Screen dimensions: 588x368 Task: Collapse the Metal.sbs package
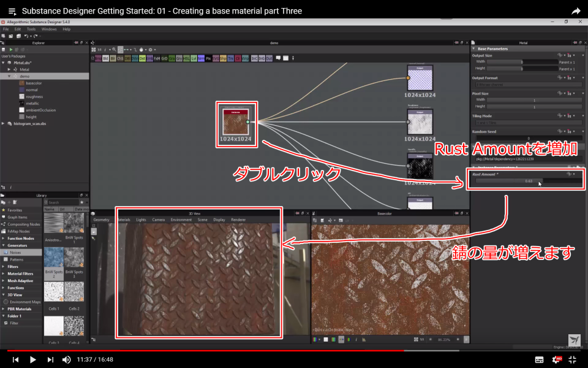4,63
